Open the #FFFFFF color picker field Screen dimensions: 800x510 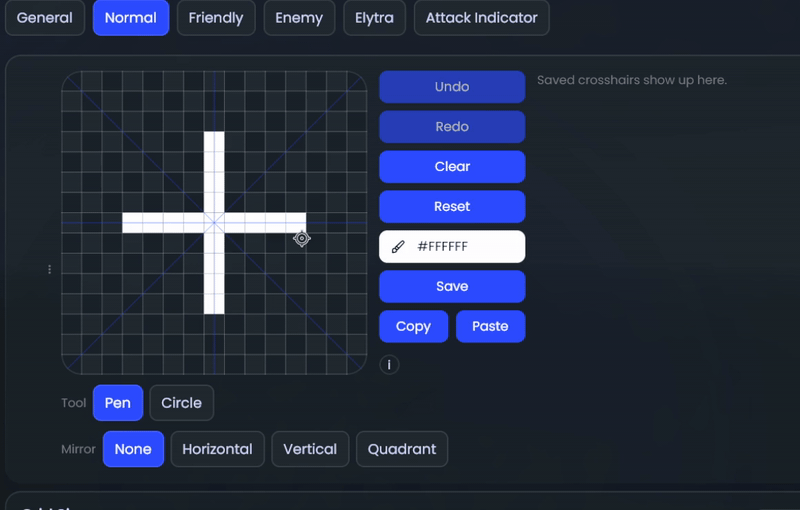(452, 246)
